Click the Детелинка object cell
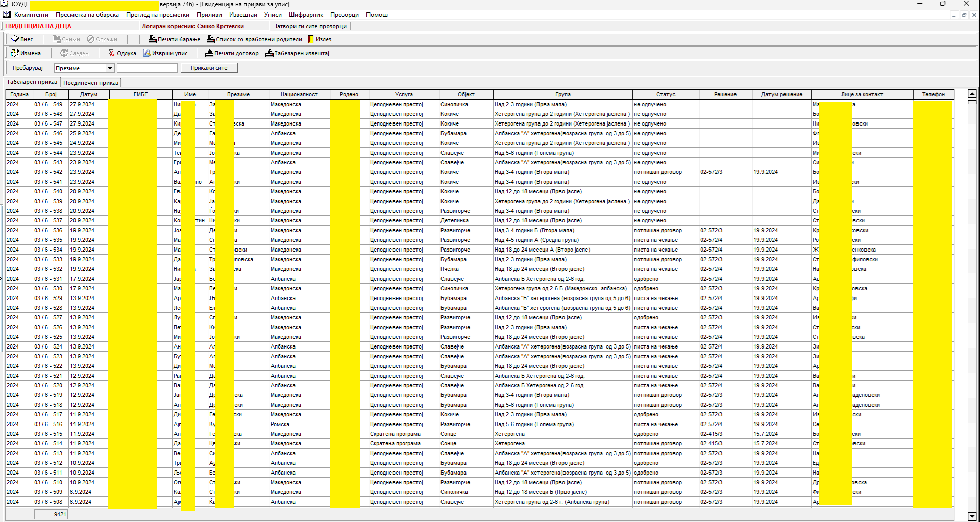Image resolution: width=980 pixels, height=522 pixels. (466, 220)
